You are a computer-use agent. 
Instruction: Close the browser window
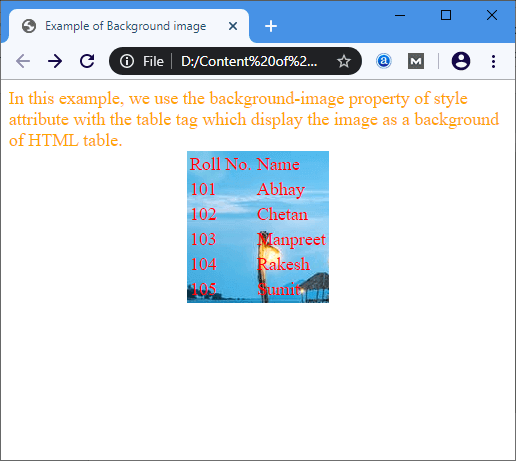click(492, 15)
